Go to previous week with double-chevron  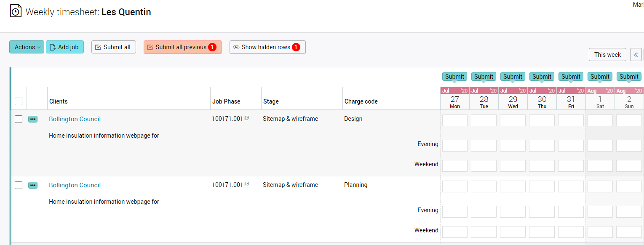click(636, 55)
